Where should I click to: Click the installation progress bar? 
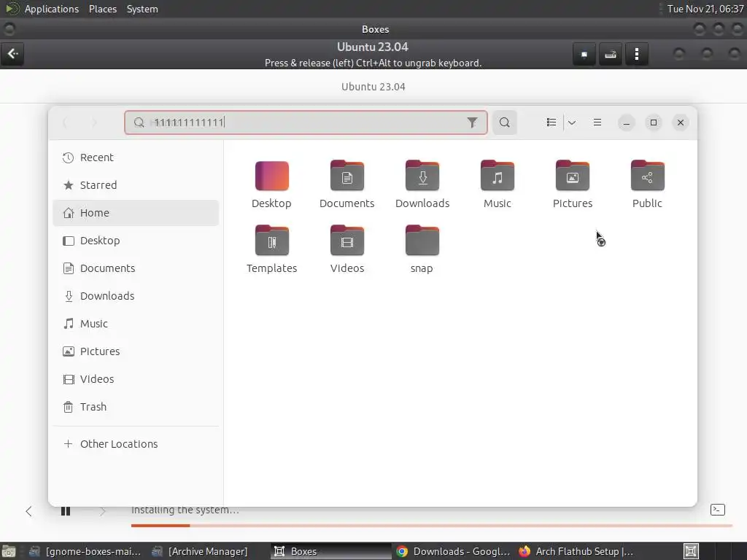432,526
